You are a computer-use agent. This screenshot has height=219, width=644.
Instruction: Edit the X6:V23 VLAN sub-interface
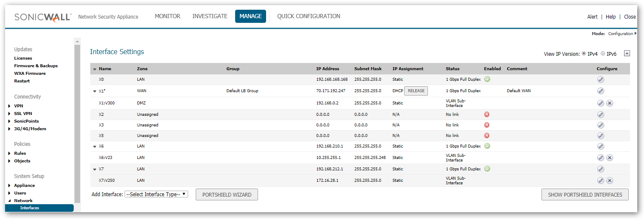click(x=600, y=158)
